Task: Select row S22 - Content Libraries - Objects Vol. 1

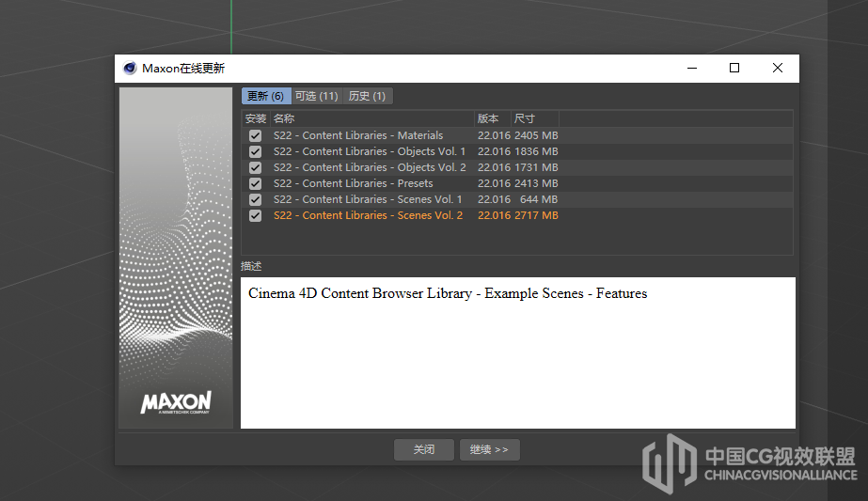Action: point(517,151)
